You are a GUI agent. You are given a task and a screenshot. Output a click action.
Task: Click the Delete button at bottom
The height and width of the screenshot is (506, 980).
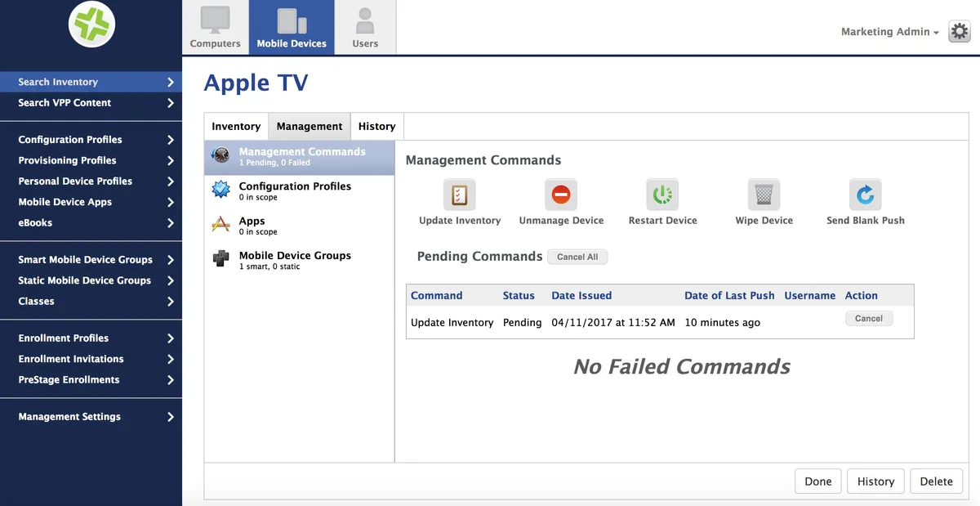point(936,481)
